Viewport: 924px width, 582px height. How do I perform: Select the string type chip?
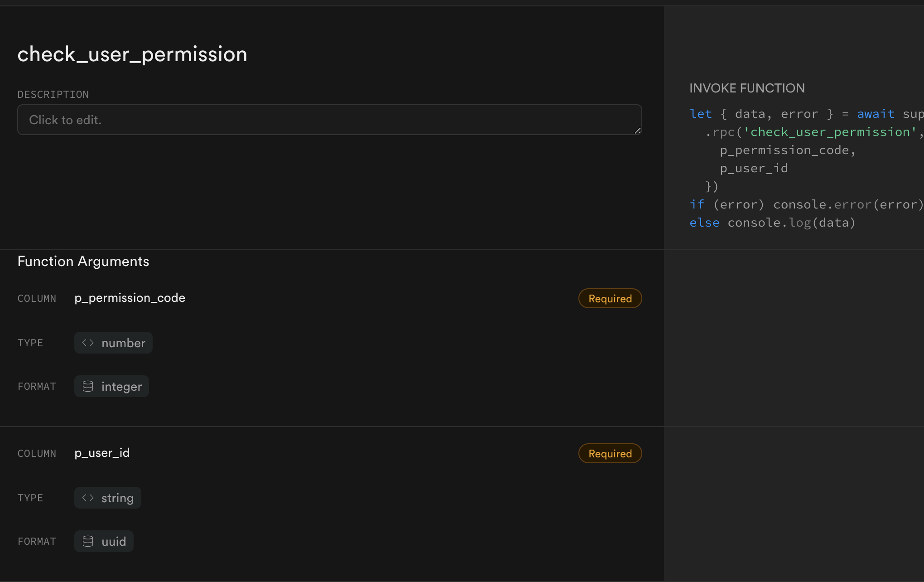pos(108,498)
